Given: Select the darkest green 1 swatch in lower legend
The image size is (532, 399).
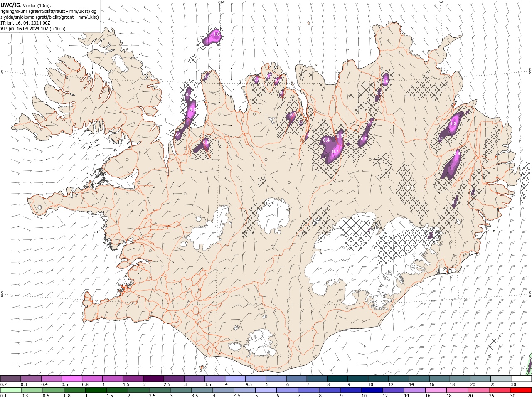Looking at the screenshot, I should pos(96,390).
